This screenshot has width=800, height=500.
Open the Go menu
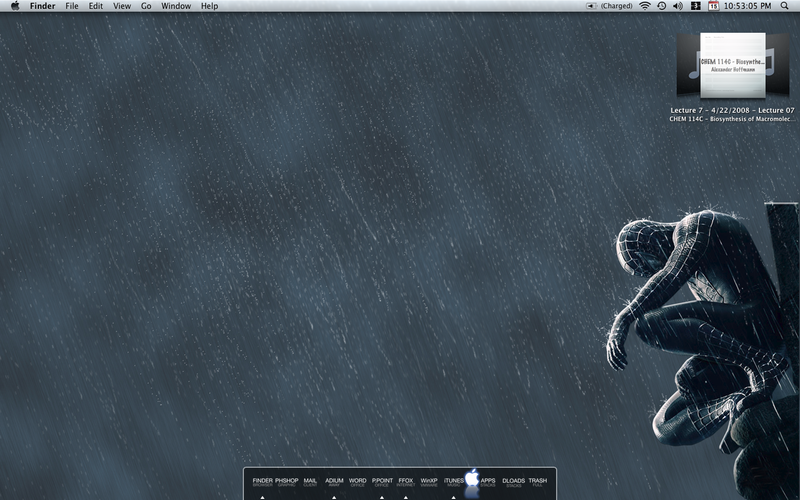click(146, 6)
